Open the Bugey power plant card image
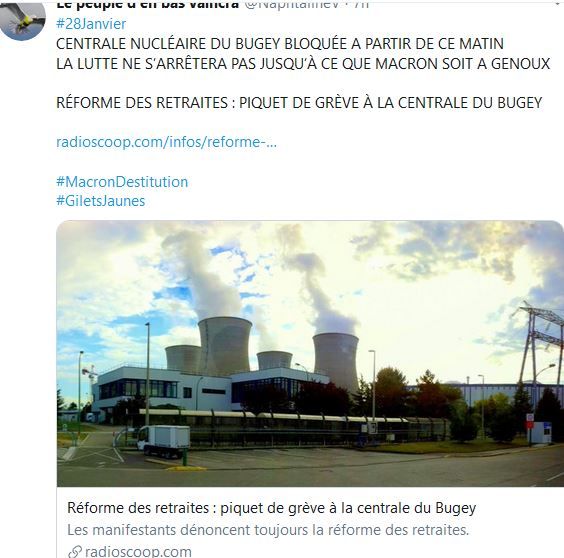This screenshot has height=558, width=564. 310,353
